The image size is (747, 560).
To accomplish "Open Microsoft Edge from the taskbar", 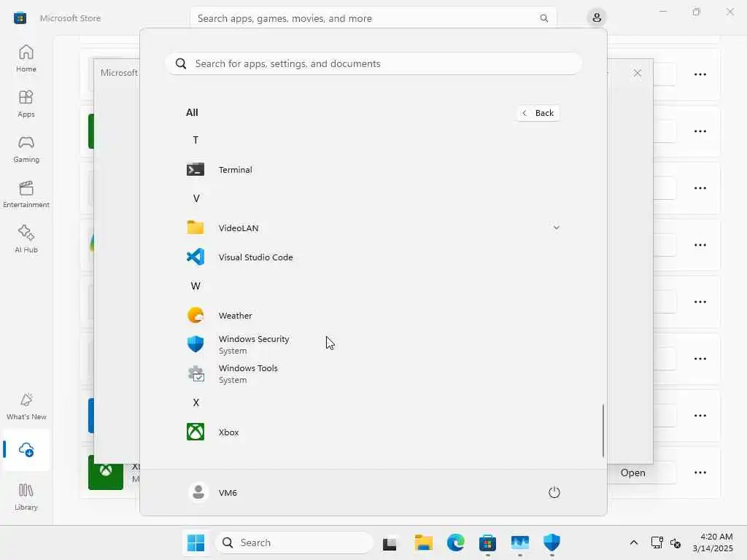I will click(455, 542).
